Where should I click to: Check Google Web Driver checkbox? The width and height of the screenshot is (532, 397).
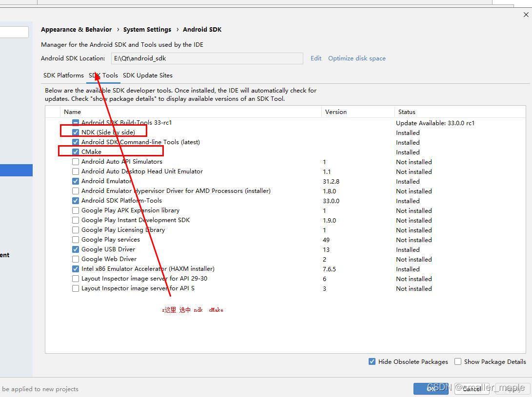pyautogui.click(x=75, y=259)
